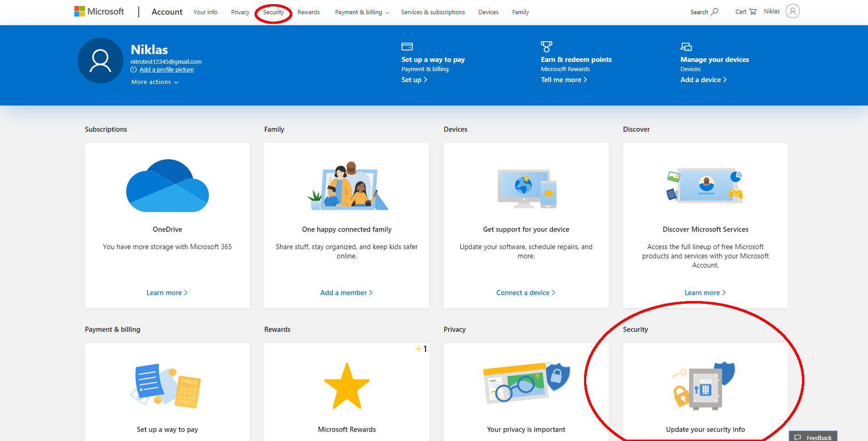Expand the Payment & billing menu

coord(362,12)
